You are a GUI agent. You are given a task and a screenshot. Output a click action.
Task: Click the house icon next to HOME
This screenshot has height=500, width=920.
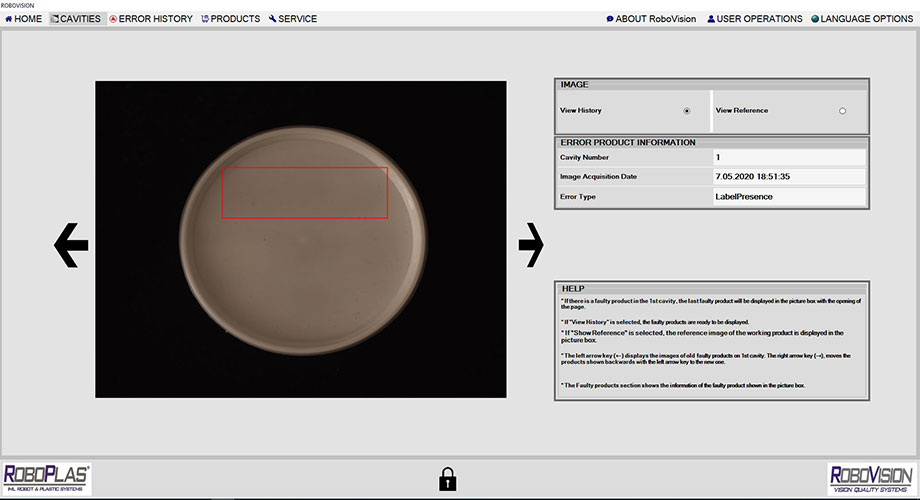coord(9,19)
